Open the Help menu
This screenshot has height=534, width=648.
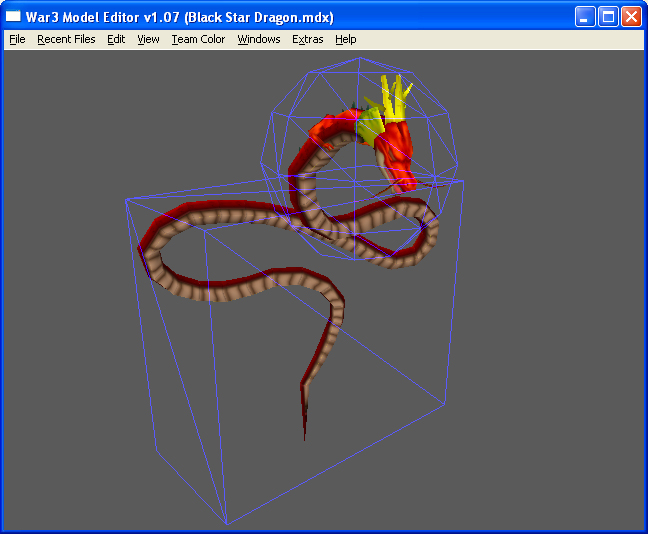[x=345, y=39]
